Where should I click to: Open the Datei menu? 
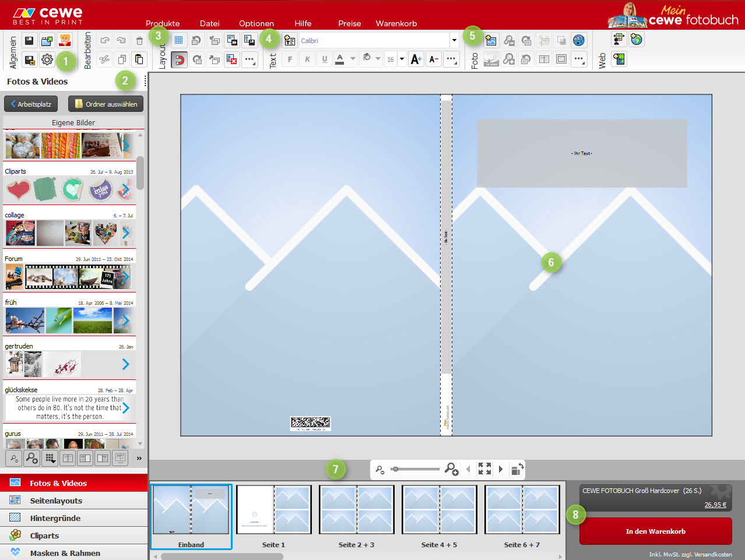coord(210,23)
